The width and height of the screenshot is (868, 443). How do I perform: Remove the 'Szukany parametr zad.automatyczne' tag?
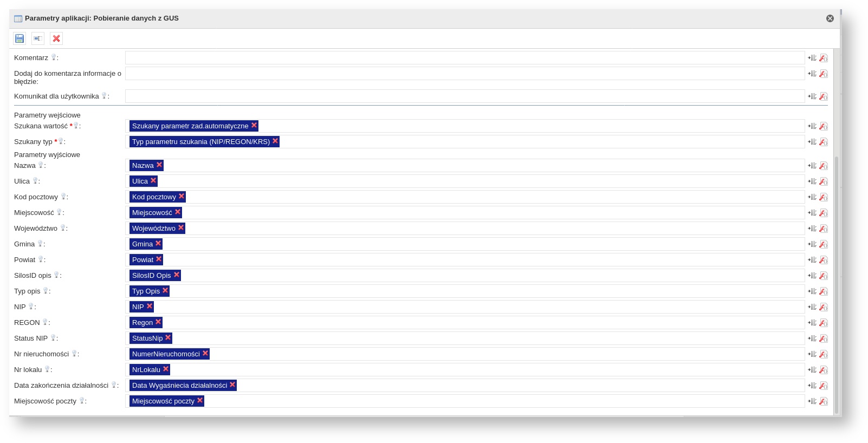coord(254,125)
